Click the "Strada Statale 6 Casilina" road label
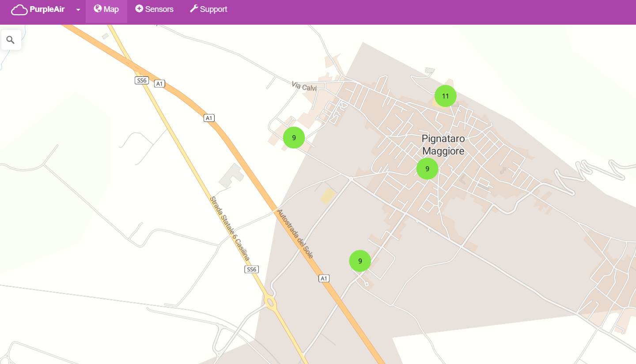Image resolution: width=636 pixels, height=364 pixels. 230,228
